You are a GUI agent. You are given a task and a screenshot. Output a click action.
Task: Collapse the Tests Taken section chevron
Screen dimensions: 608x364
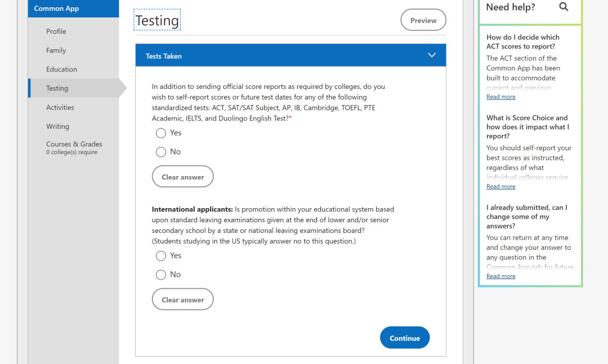[x=432, y=55]
